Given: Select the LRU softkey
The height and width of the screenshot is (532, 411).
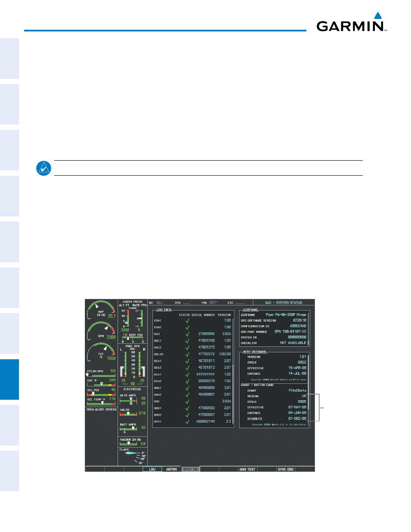Looking at the screenshot, I should tap(152, 469).
